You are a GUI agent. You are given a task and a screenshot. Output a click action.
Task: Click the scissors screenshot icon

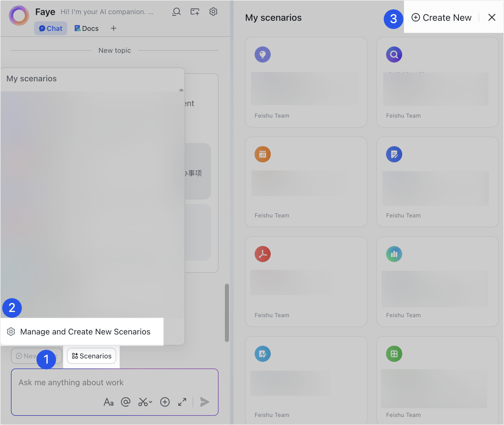coord(145,402)
